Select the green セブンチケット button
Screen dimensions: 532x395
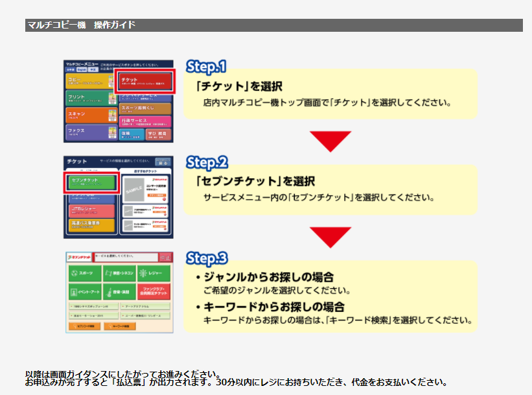click(x=91, y=182)
